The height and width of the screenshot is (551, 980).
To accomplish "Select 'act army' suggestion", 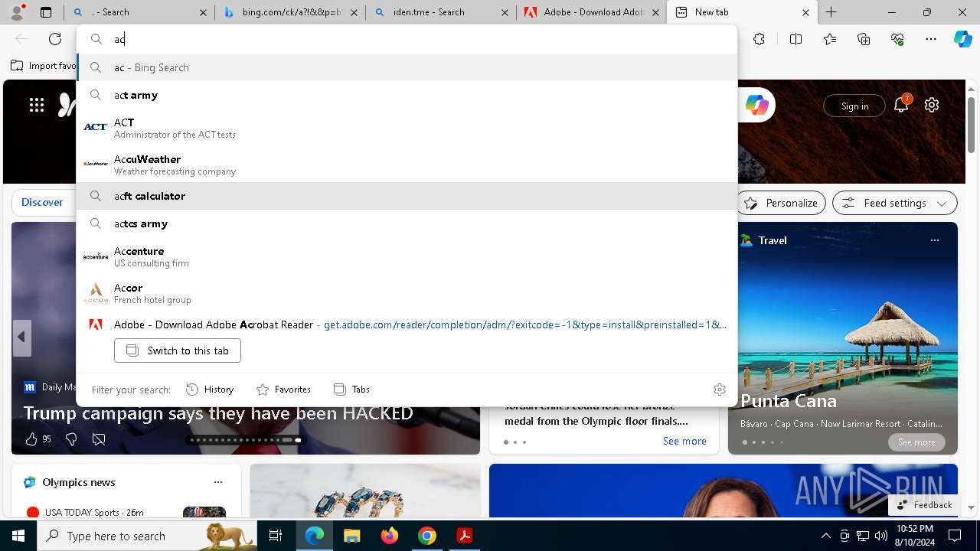I will coord(407,95).
